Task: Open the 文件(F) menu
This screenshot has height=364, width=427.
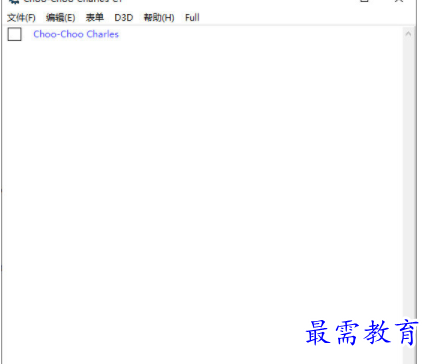Action: click(x=21, y=18)
